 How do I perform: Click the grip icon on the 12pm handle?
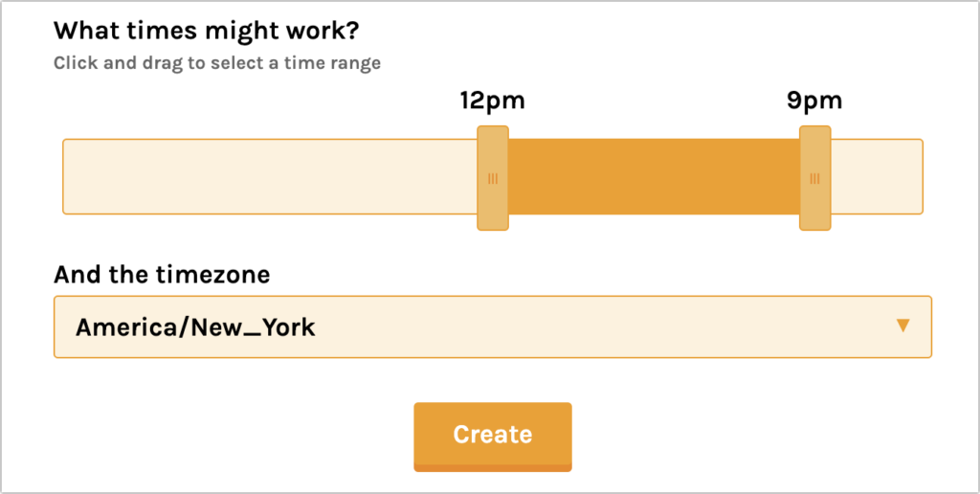(x=493, y=179)
